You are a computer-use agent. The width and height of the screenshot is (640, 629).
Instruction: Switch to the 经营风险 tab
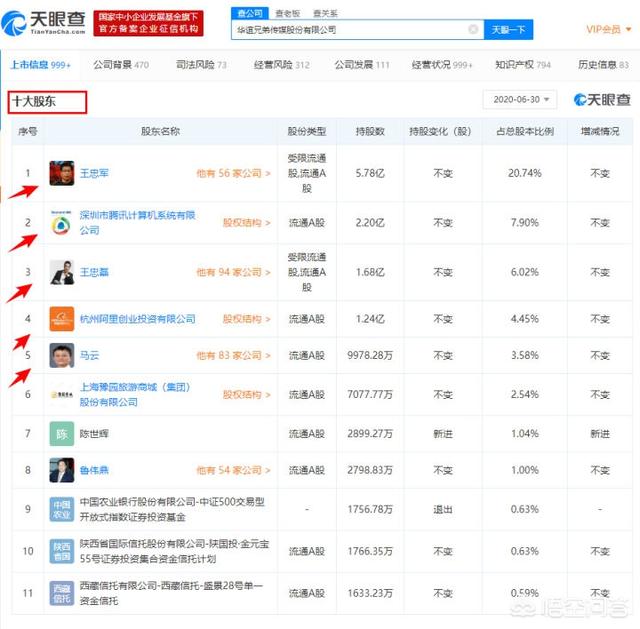tap(282, 64)
